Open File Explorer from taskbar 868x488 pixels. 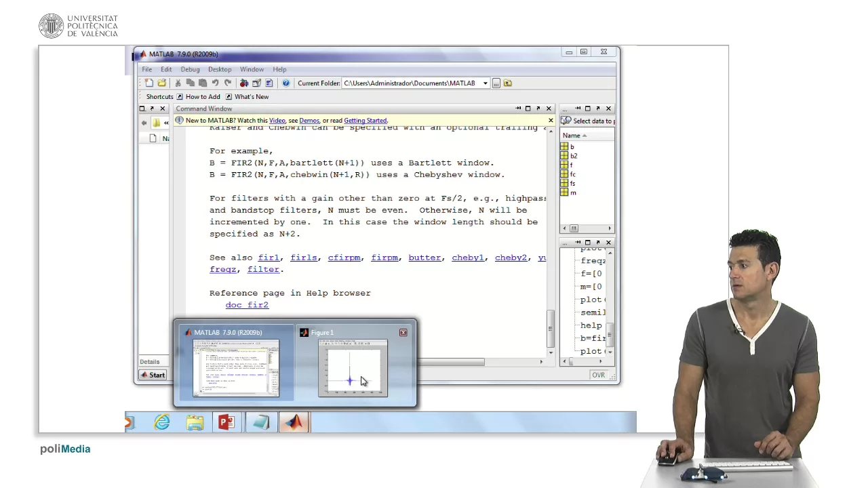tap(195, 422)
